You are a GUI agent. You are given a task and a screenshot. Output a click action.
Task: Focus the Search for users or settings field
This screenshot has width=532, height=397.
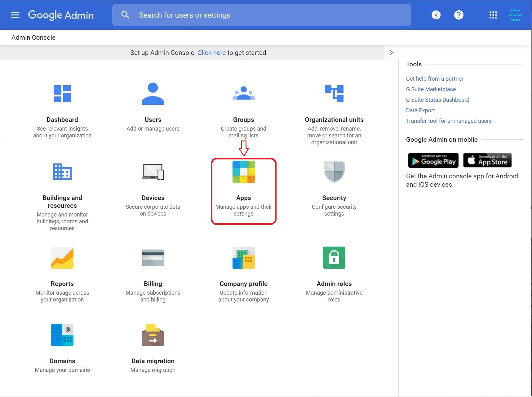coord(262,15)
